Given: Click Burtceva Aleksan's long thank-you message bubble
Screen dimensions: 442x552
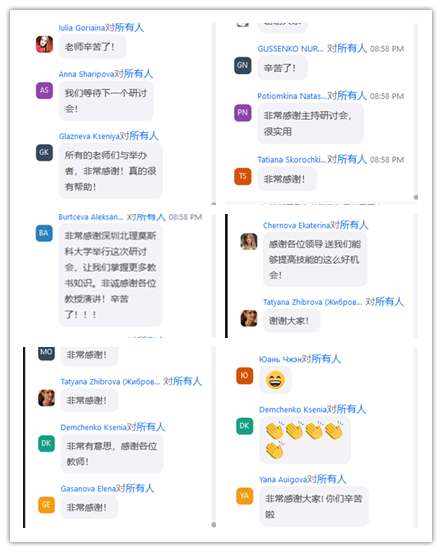Looking at the screenshot, I should [x=110, y=275].
